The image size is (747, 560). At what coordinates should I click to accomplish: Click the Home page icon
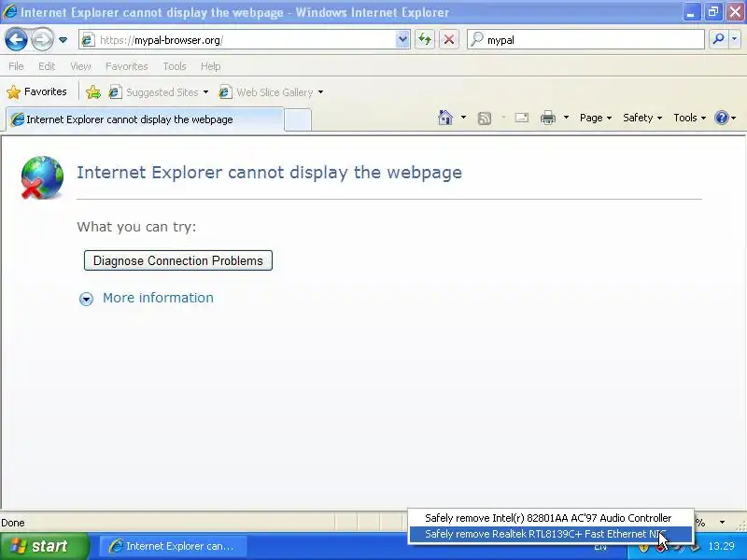pos(445,118)
